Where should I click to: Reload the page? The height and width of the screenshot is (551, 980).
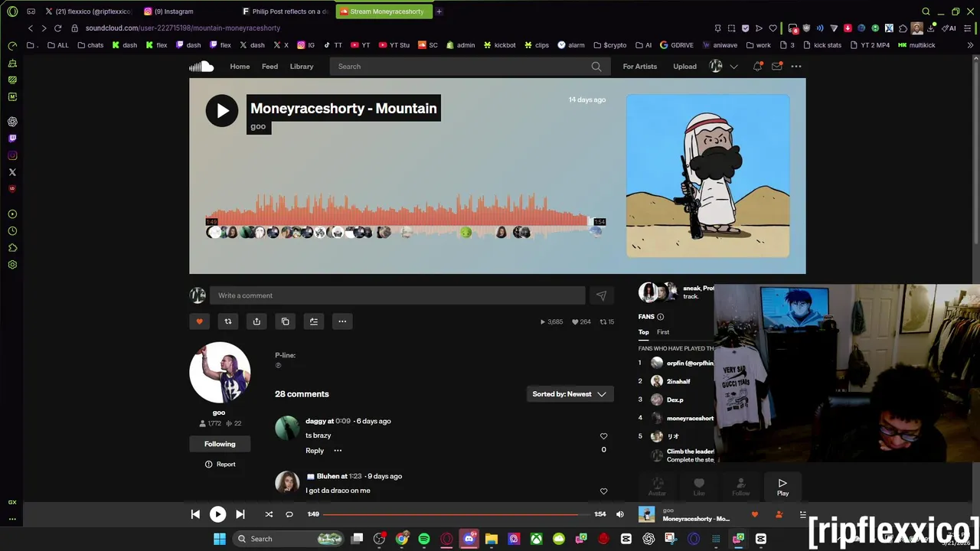[x=57, y=28]
